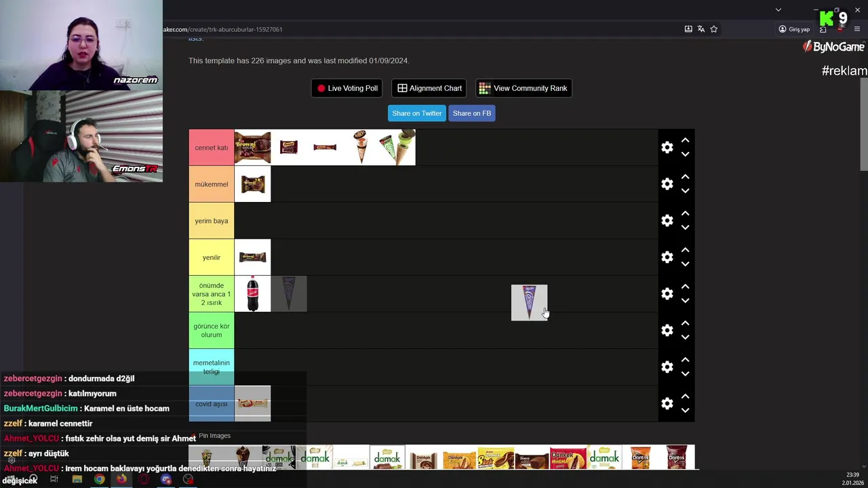The image size is (868, 488).
Task: Select the cola bottle in önümde varsa row
Action: tap(252, 293)
